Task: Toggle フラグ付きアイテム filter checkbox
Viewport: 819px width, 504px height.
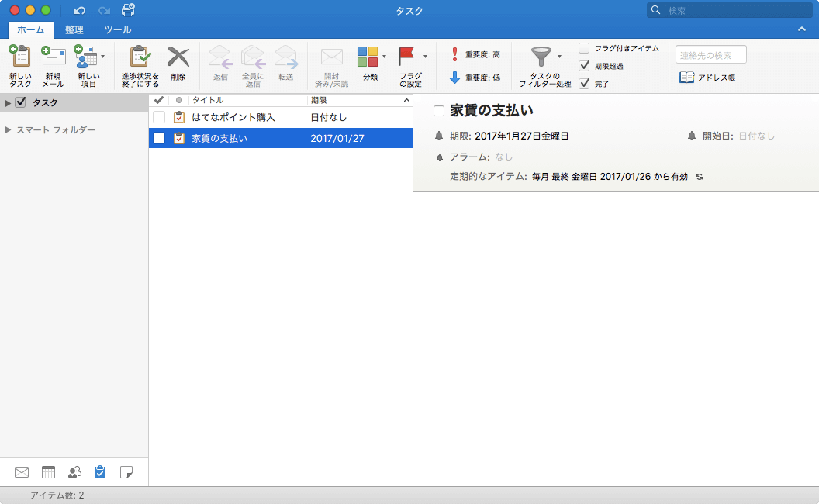Action: tap(584, 48)
